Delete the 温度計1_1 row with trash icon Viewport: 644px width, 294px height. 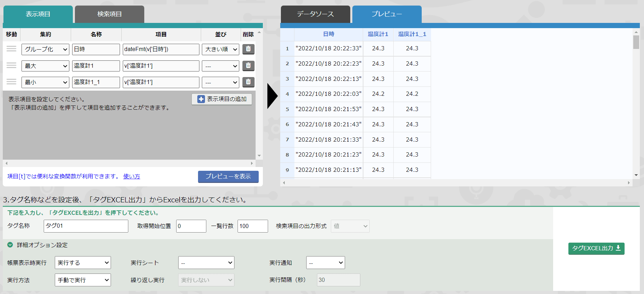point(248,82)
